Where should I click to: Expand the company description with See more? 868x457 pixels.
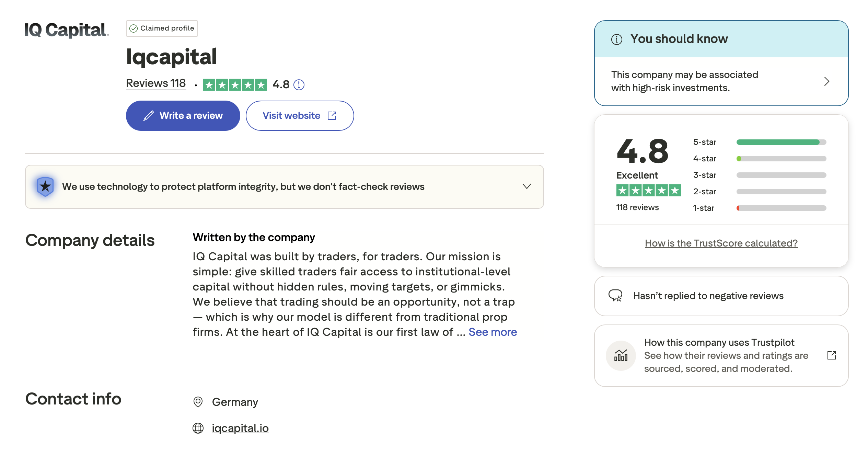coord(493,332)
